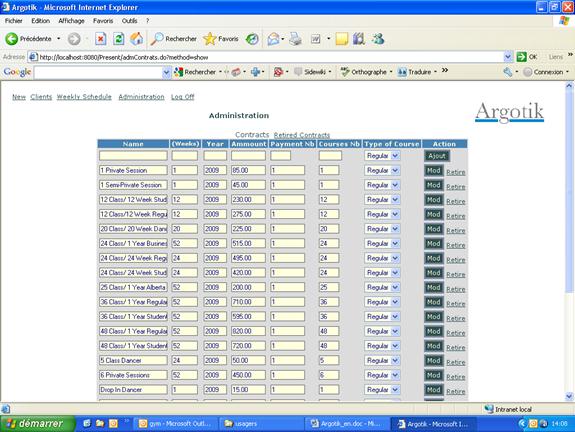Retire the 6 Private Sessions contract

coord(455,377)
